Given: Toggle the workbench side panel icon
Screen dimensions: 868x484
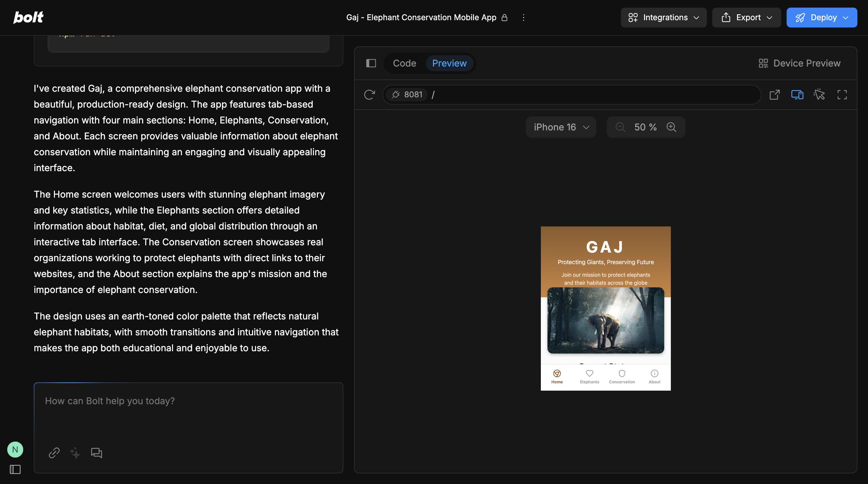Looking at the screenshot, I should [x=371, y=63].
